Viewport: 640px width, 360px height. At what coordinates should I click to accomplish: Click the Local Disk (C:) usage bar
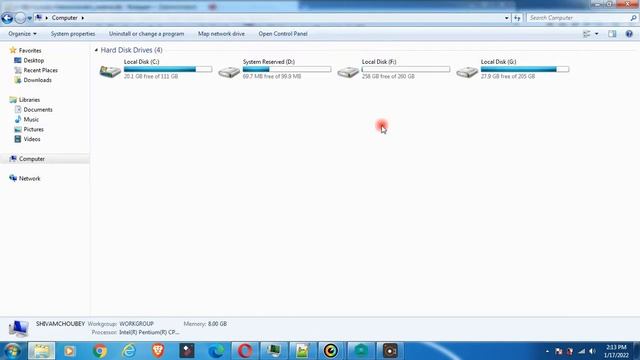(x=168, y=69)
